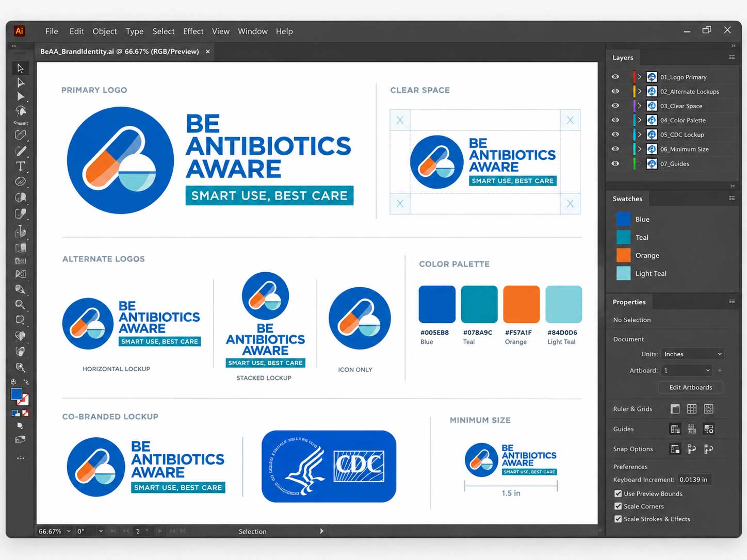Image resolution: width=747 pixels, height=560 pixels.
Task: Open the Object menu
Action: (x=105, y=31)
